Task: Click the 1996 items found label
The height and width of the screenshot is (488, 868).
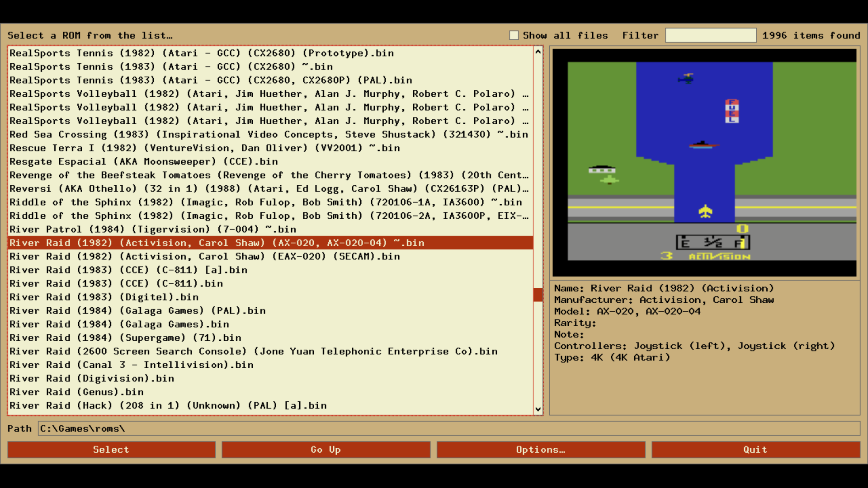Action: pyautogui.click(x=811, y=35)
